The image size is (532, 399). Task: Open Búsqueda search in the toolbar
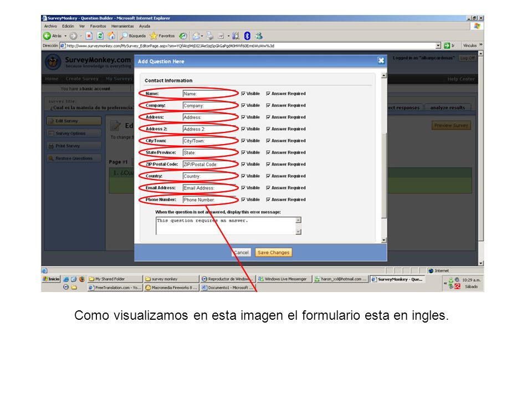[132, 35]
